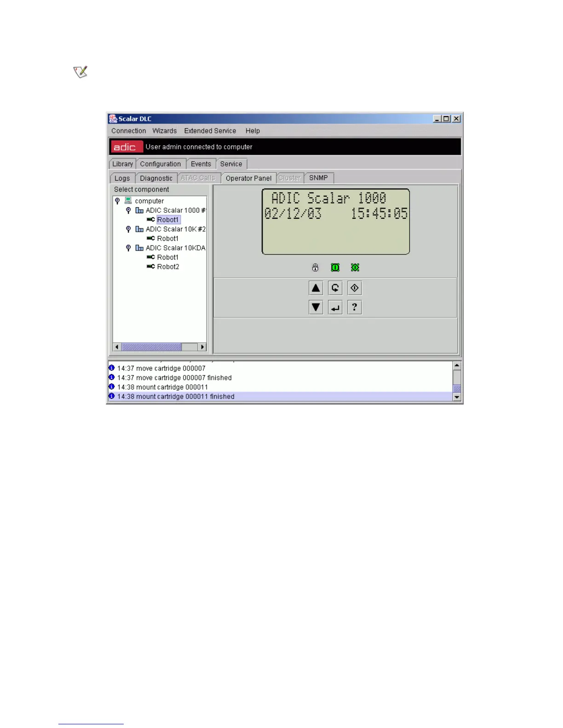Open the Help menu

coord(253,131)
